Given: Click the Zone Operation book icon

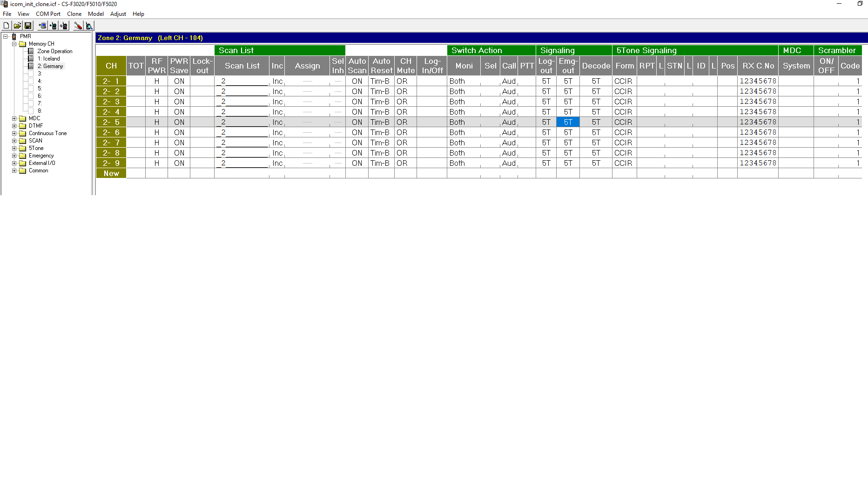Looking at the screenshot, I should pos(31,51).
